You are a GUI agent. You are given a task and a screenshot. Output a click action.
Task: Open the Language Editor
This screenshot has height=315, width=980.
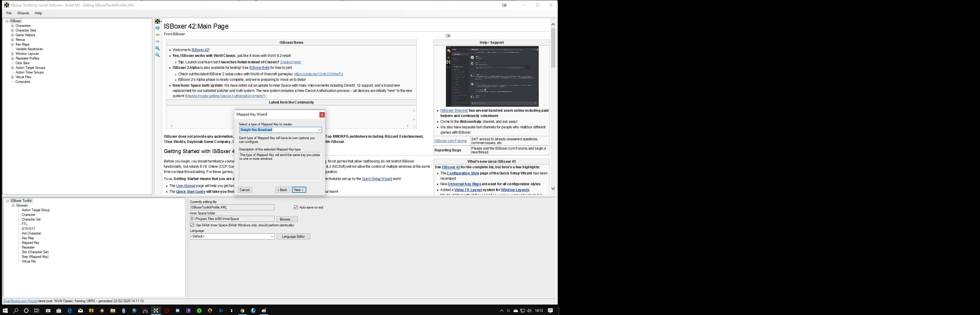(x=293, y=236)
